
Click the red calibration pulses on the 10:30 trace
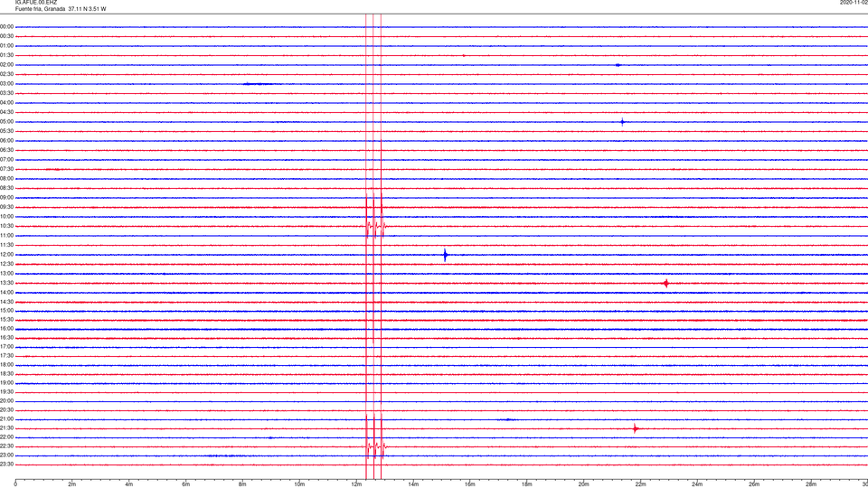(376, 226)
